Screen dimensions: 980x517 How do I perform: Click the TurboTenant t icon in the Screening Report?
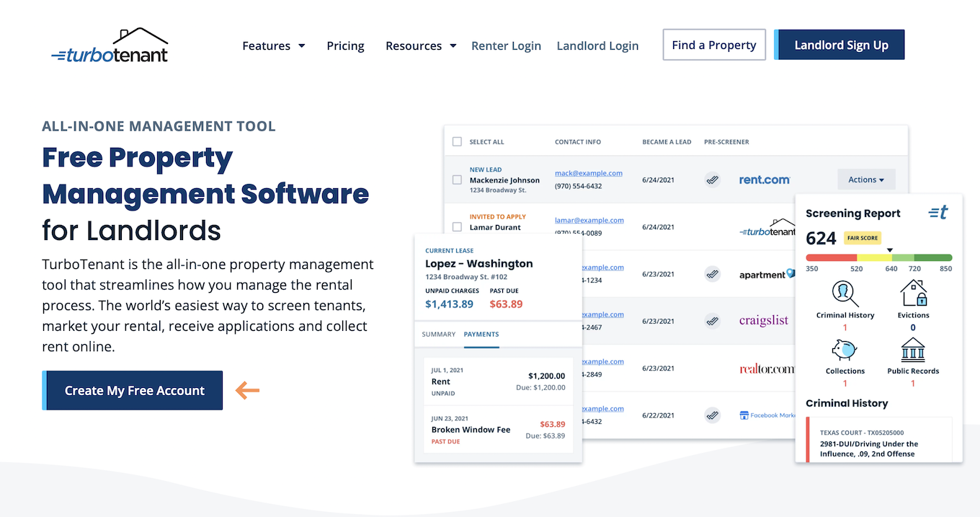939,212
